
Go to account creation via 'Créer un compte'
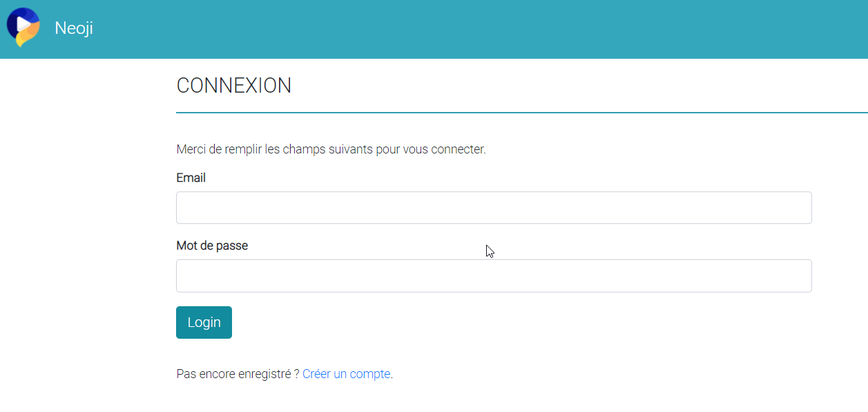pos(346,374)
